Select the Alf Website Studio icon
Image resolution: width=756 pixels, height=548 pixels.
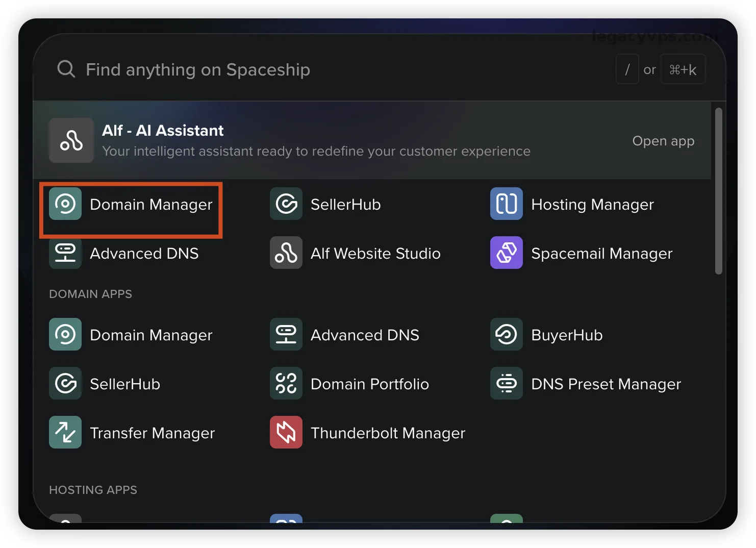click(286, 253)
